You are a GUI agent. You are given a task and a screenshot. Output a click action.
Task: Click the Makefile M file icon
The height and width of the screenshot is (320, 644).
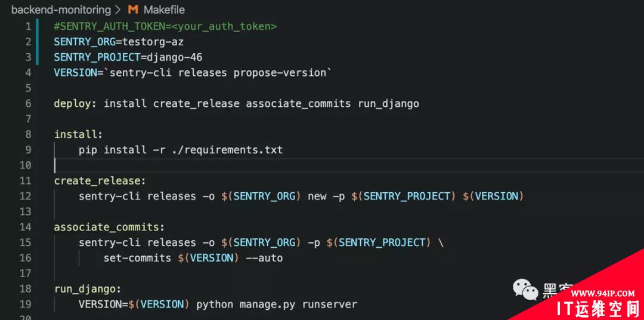tap(133, 10)
